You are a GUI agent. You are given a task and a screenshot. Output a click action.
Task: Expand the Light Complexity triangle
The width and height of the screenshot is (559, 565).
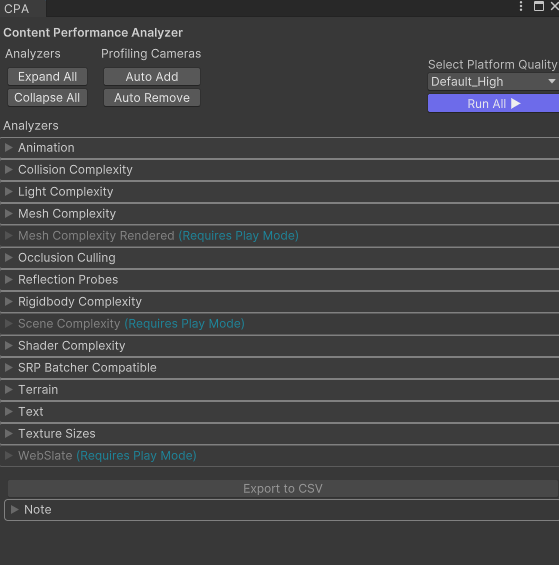tap(9, 191)
